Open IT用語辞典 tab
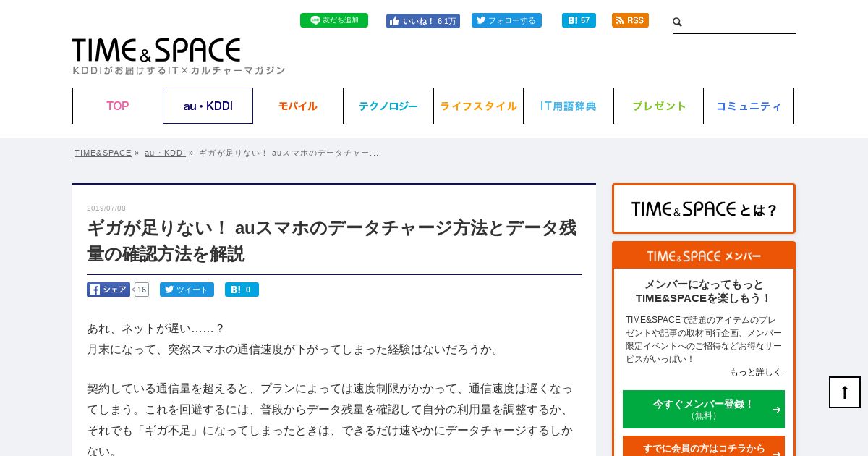The width and height of the screenshot is (868, 456). [x=569, y=106]
